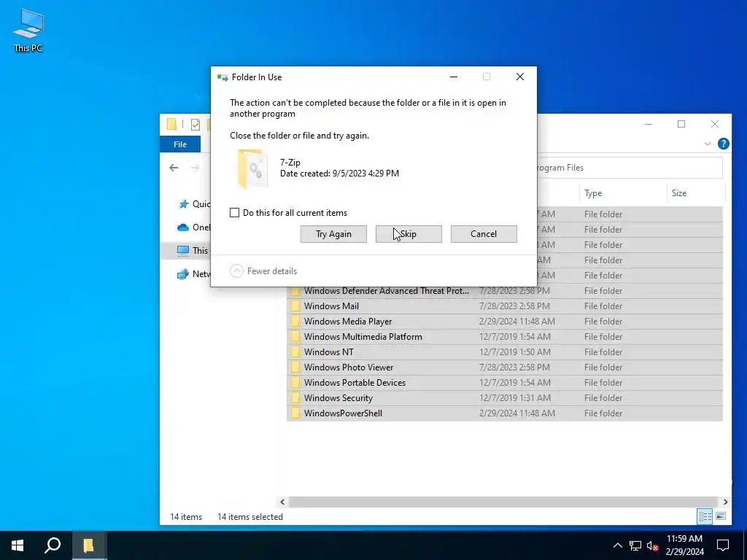
Task: Switch to large icons view
Action: 721,516
